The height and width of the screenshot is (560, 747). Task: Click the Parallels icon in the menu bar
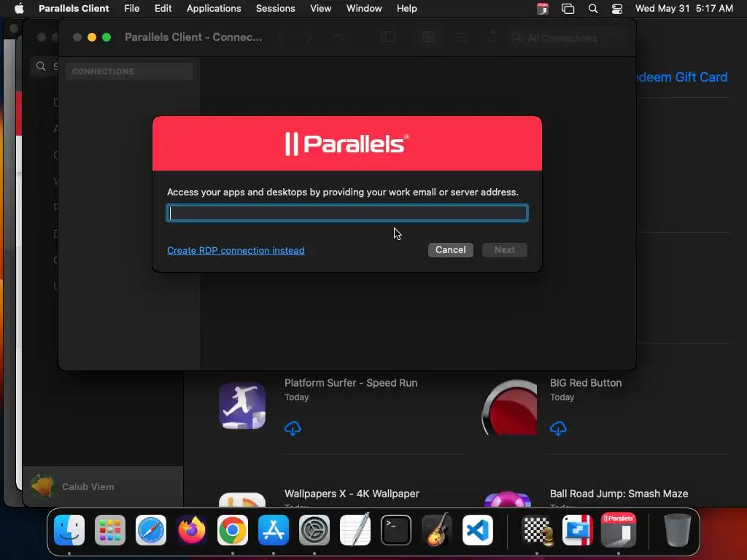[x=543, y=9]
